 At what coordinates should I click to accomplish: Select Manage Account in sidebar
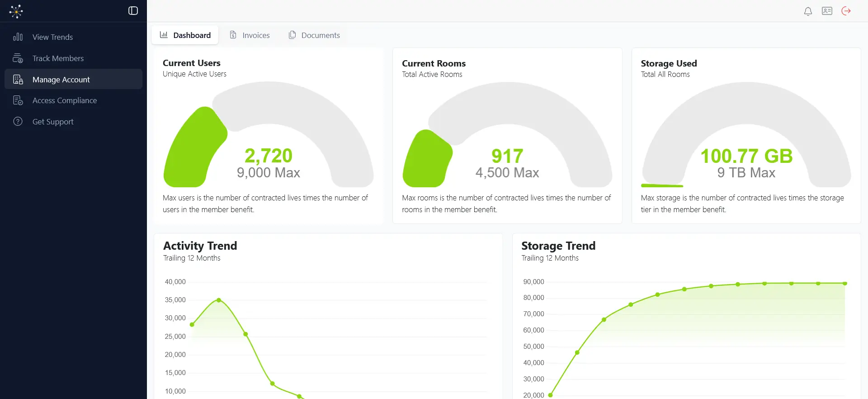point(73,79)
